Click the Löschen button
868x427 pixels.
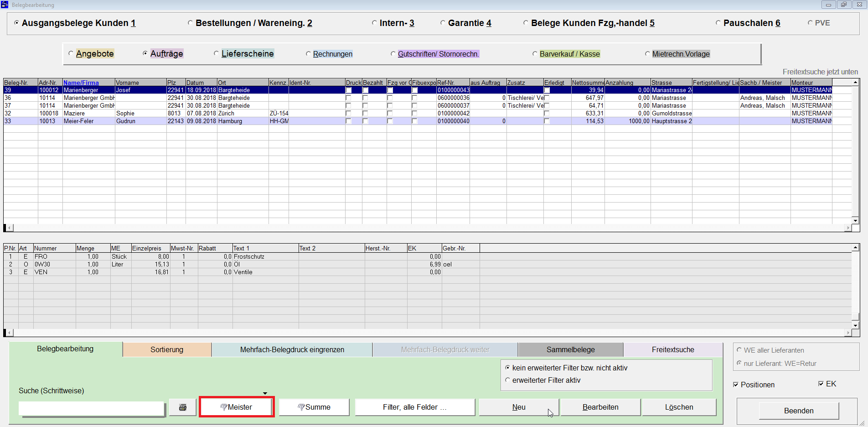coord(679,407)
